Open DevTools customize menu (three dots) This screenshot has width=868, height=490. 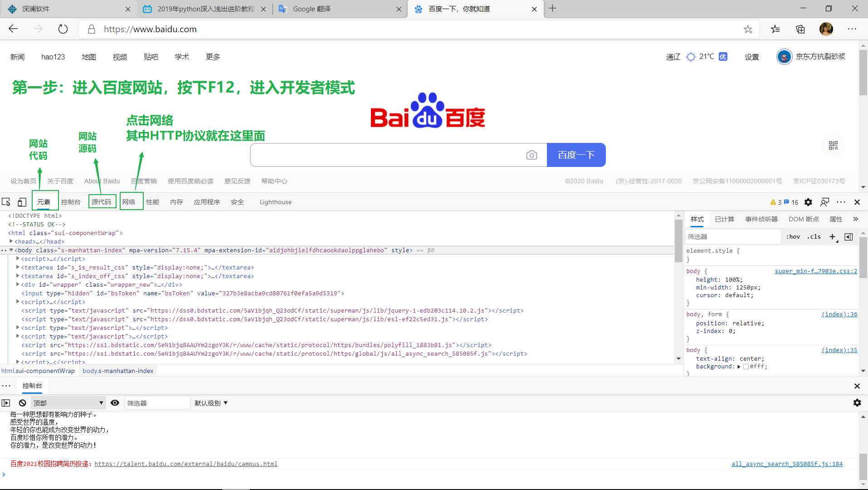tap(841, 202)
